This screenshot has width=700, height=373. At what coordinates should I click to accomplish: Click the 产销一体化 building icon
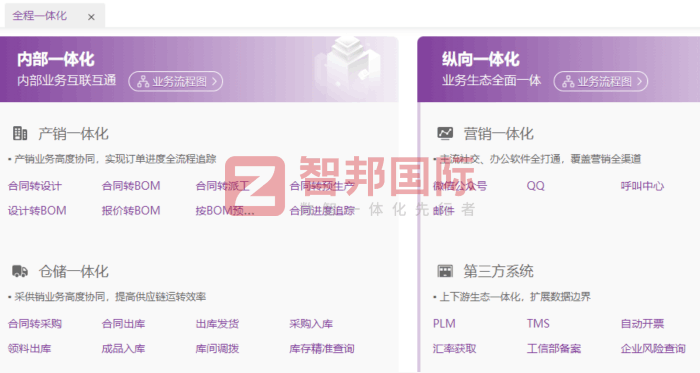[x=20, y=133]
